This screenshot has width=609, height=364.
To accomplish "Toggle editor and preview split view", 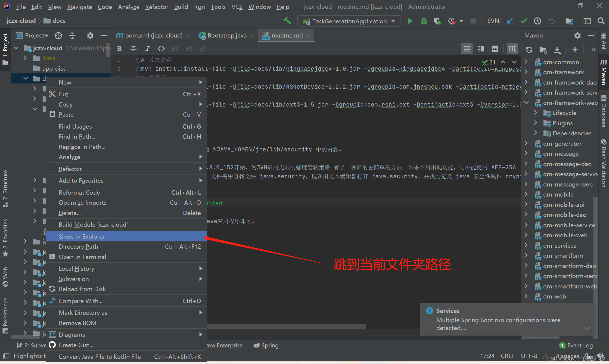I will (481, 49).
